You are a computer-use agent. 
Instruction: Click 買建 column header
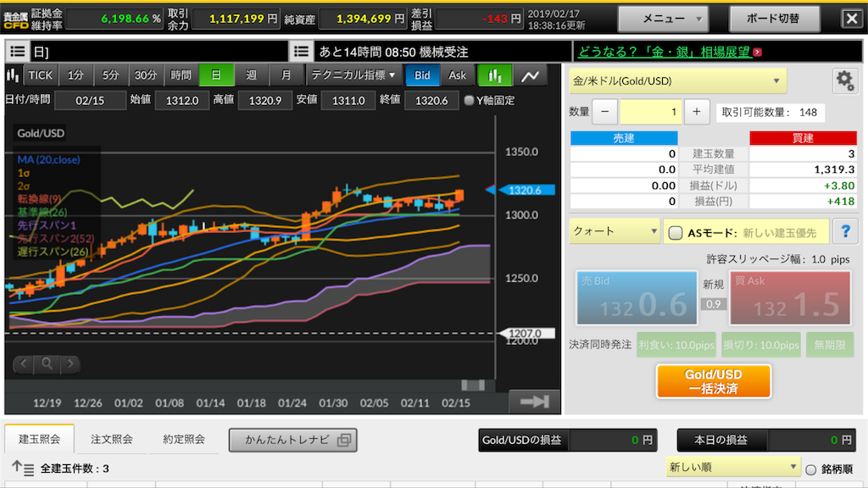(x=803, y=138)
